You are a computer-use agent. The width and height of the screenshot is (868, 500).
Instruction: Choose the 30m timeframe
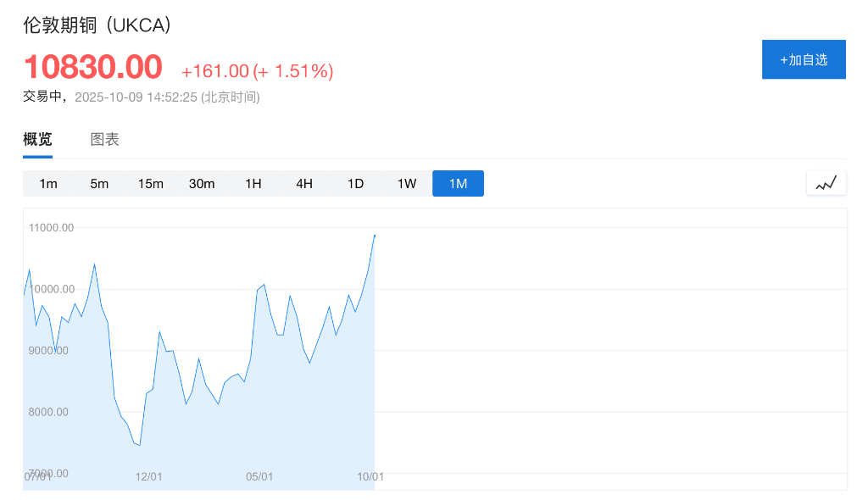pos(202,184)
